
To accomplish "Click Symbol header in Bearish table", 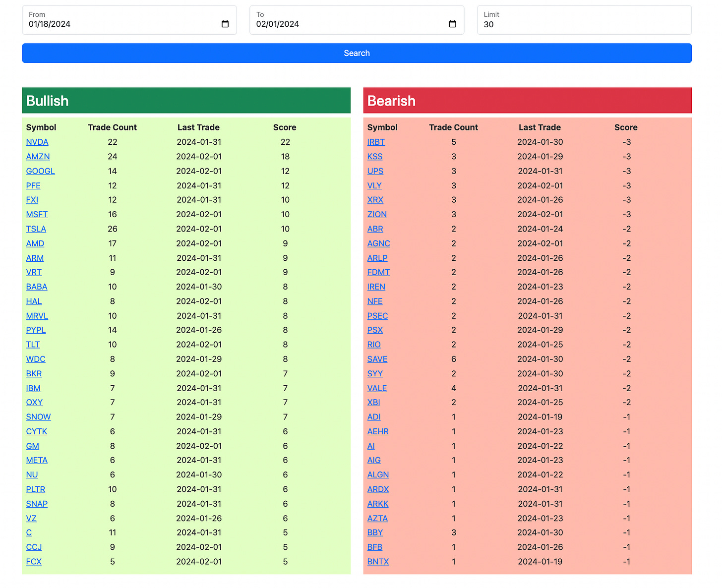I will pyautogui.click(x=382, y=127).
